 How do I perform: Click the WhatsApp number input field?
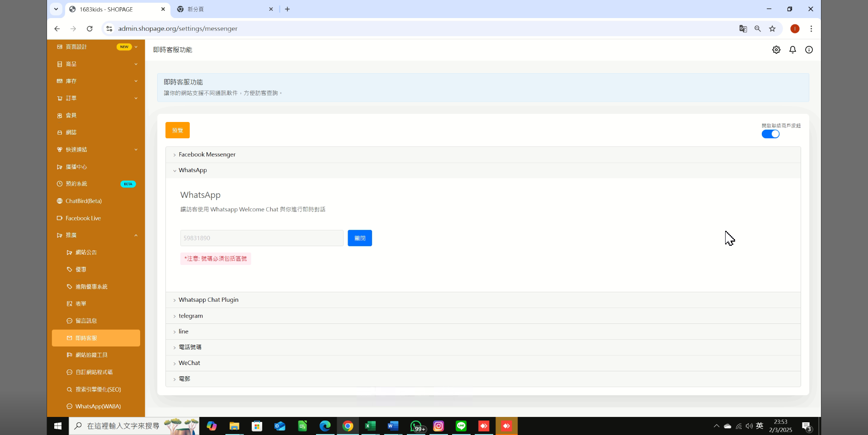click(262, 238)
